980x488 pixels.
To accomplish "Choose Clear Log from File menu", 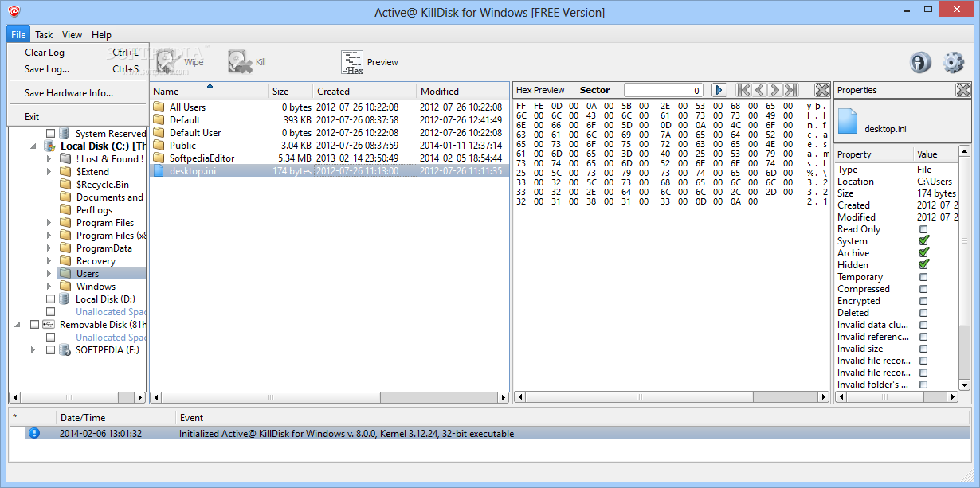I will point(77,53).
